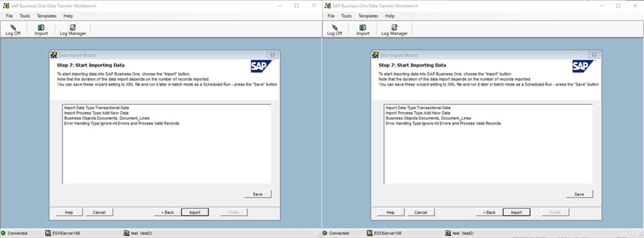This screenshot has width=644, height=238.
Task: Click "Error Handling Type" line in right summary
Action: tap(443, 123)
